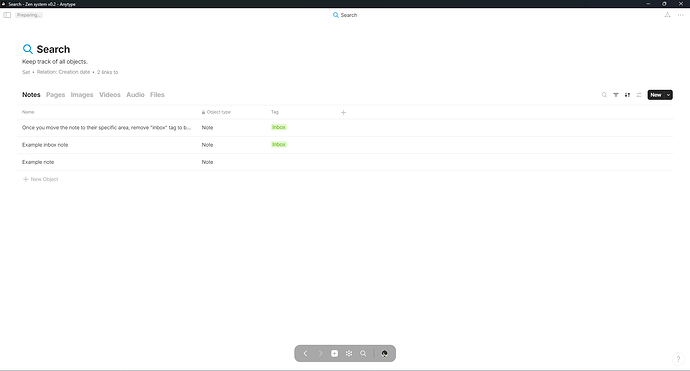Click description 'Keep track of all objects.'

(55, 62)
